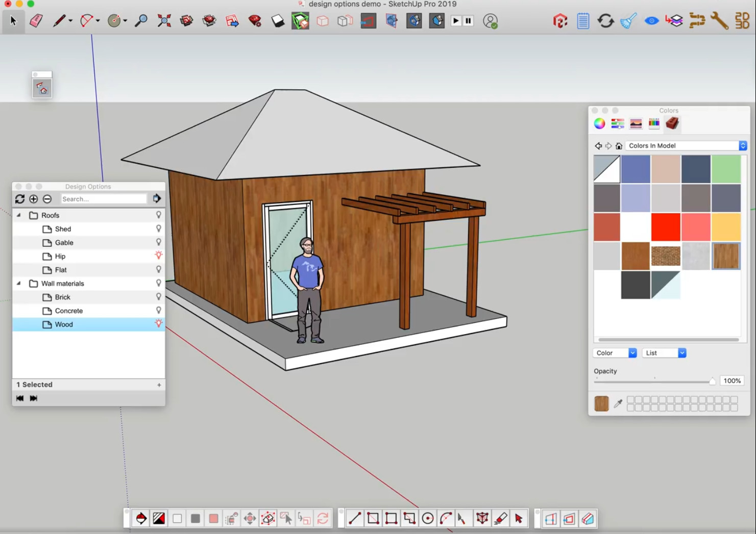
Task: Select the bright red color swatch
Action: click(x=666, y=227)
